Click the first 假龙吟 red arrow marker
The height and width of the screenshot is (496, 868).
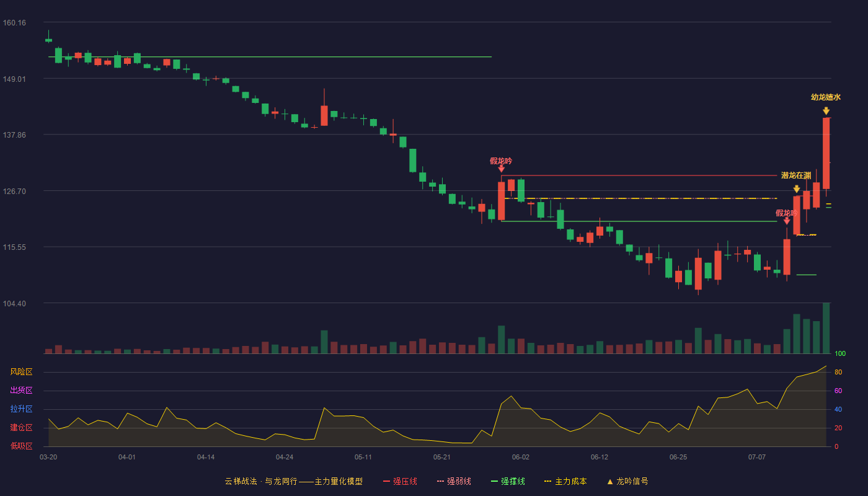click(x=501, y=168)
